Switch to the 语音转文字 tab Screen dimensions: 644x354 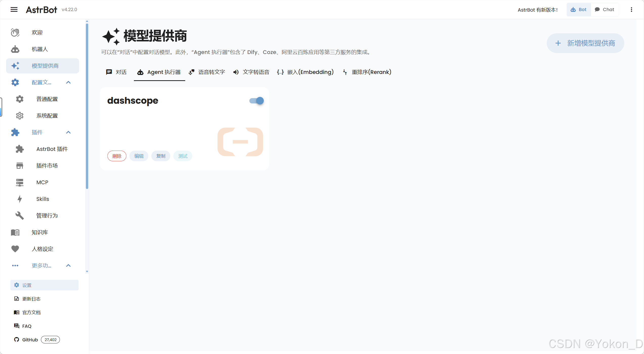click(x=207, y=72)
